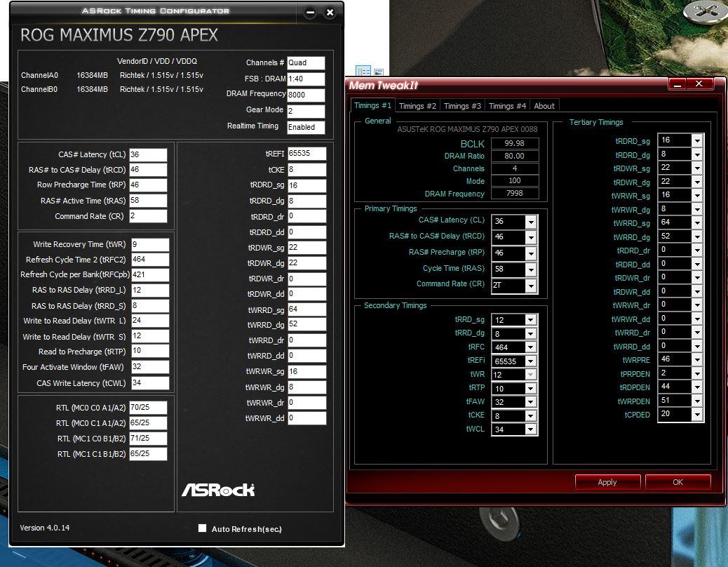Screen dimensions: 728x567
Task: Click the RTL (MC1 C0 B1/B2) field
Action: (x=148, y=439)
